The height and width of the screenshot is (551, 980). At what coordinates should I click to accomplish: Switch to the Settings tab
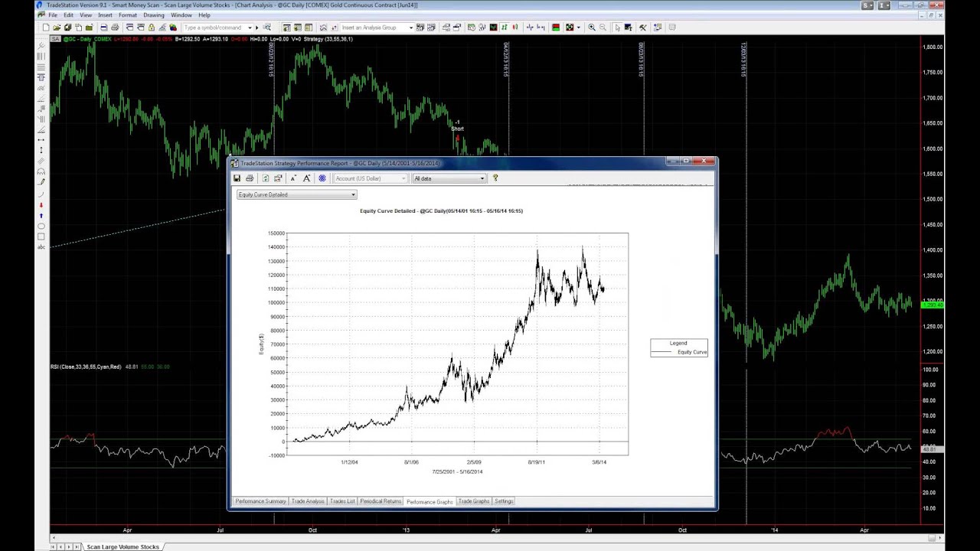coord(504,501)
